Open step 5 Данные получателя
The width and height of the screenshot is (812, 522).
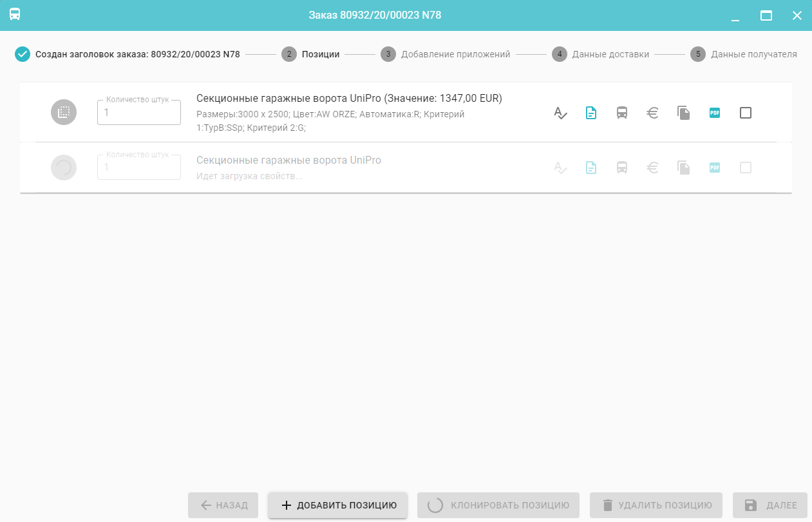coord(744,54)
